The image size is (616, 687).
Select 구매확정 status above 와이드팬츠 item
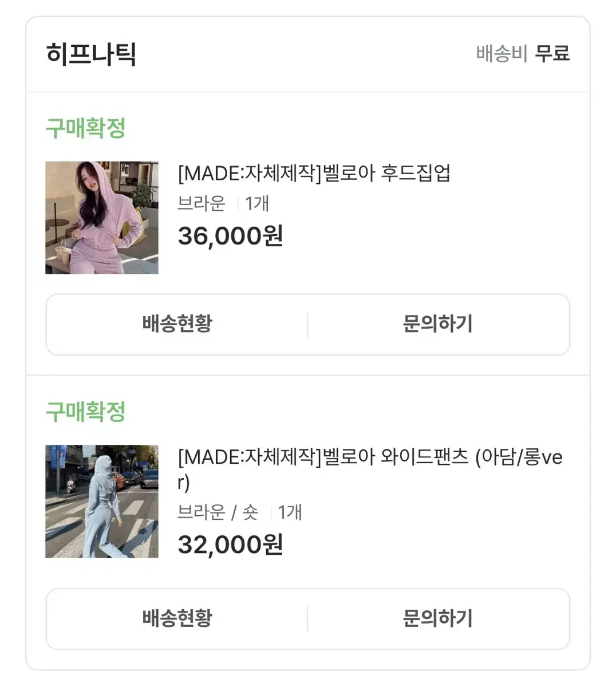tap(85, 412)
